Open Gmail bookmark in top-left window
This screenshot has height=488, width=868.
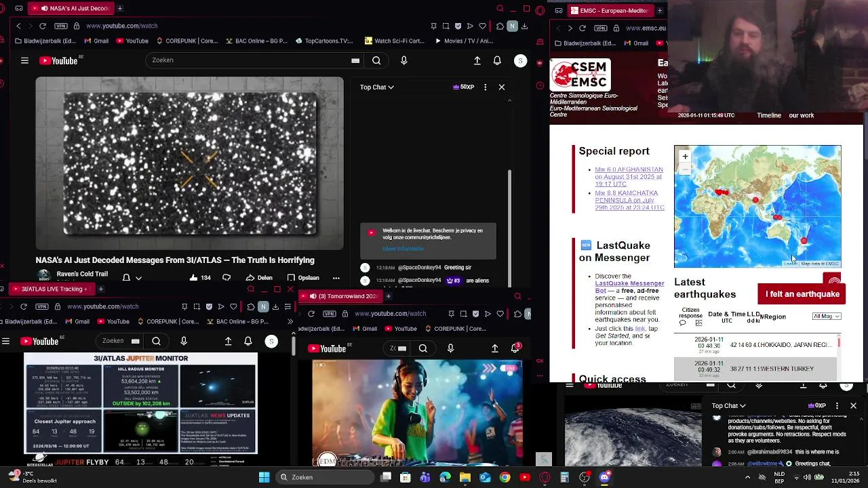(x=96, y=41)
